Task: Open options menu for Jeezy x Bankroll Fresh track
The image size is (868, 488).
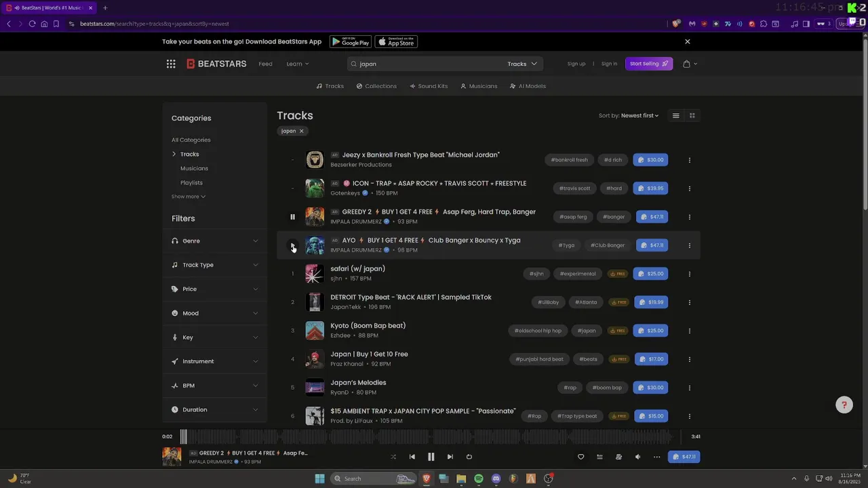Action: click(690, 160)
